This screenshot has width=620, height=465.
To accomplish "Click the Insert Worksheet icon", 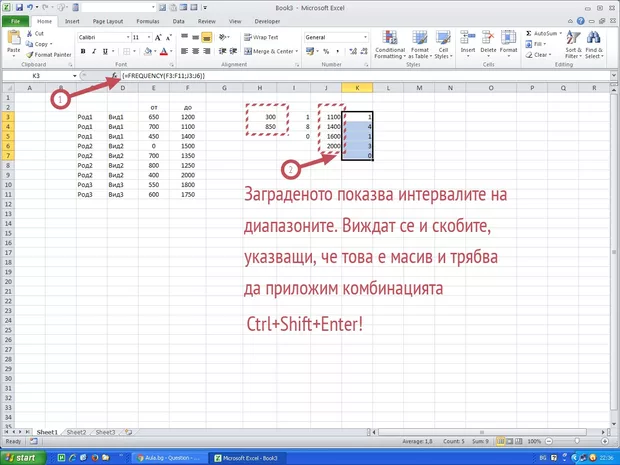I will (128, 432).
